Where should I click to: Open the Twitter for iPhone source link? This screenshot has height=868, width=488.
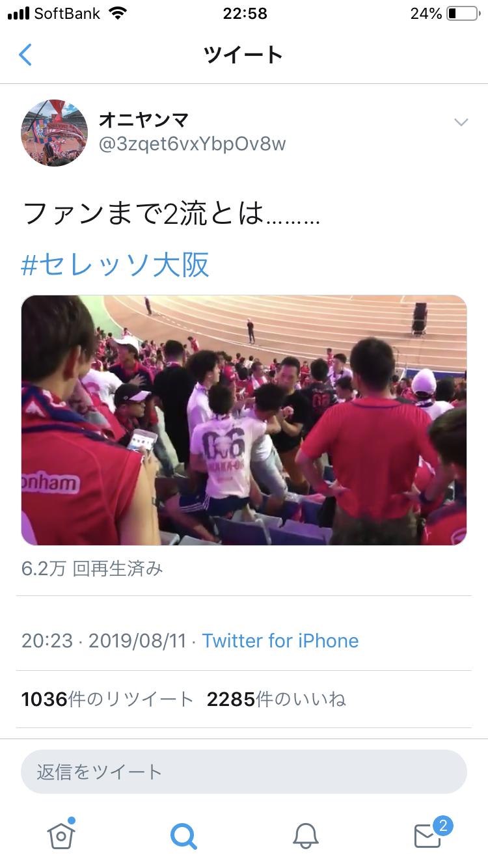280,640
